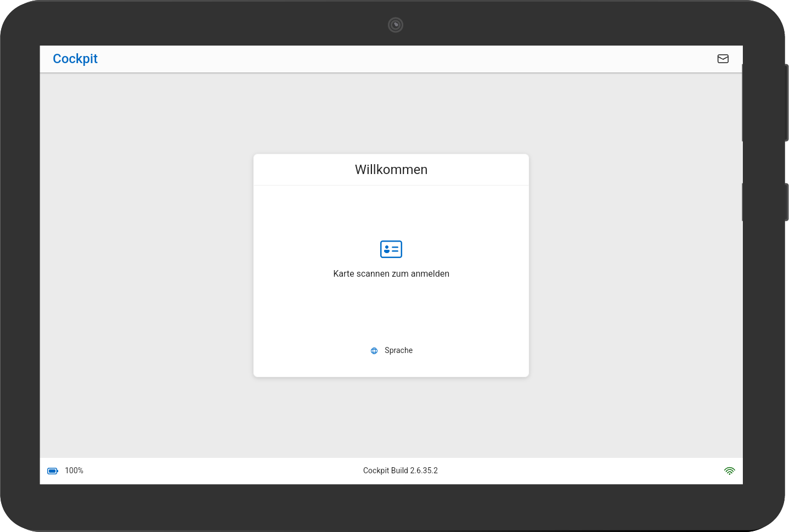Click the globe language icon
Image resolution: width=789 pixels, height=532 pixels.
click(x=374, y=351)
